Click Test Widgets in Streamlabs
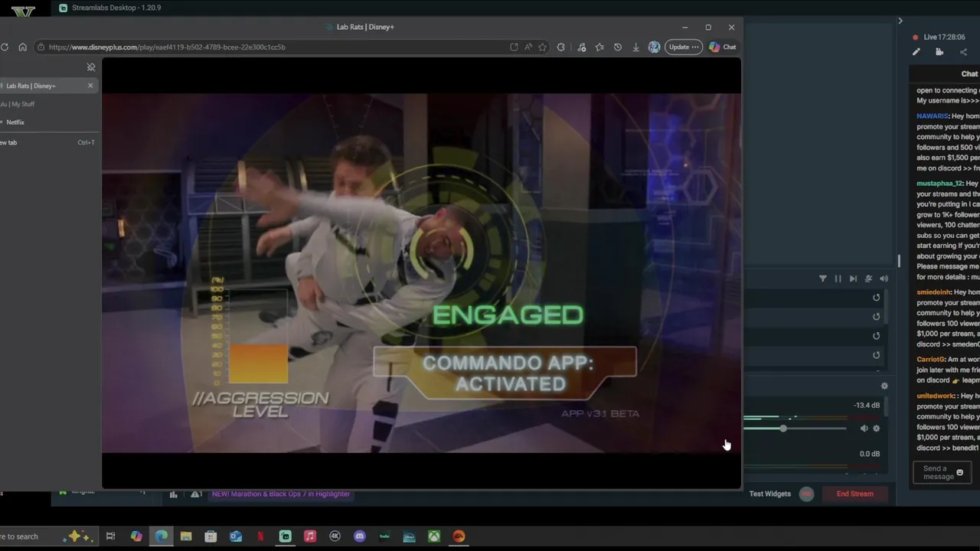This screenshot has width=980, height=551. (x=770, y=494)
